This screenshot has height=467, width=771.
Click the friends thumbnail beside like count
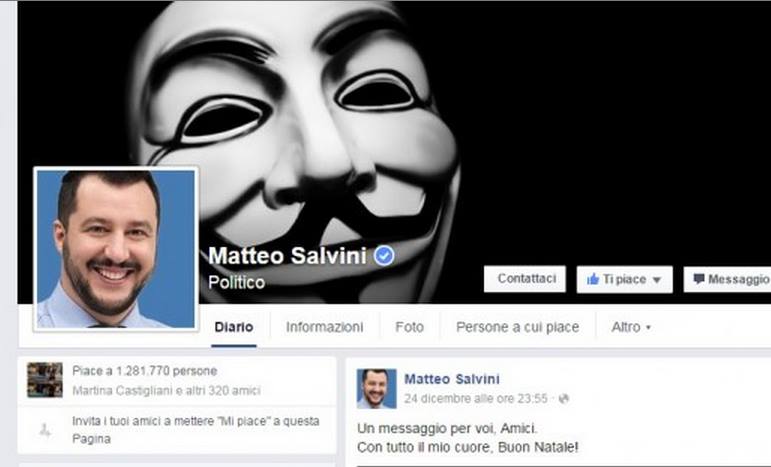point(45,380)
